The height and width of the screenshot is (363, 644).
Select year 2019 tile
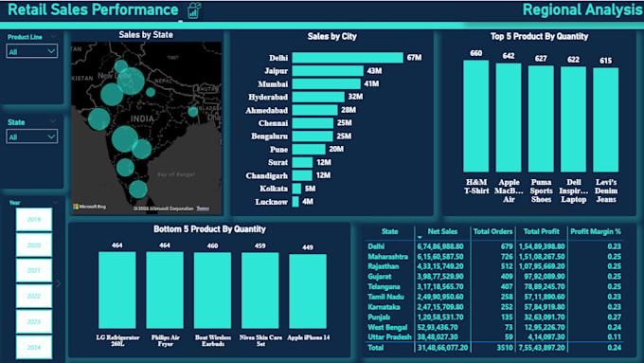[x=34, y=220]
